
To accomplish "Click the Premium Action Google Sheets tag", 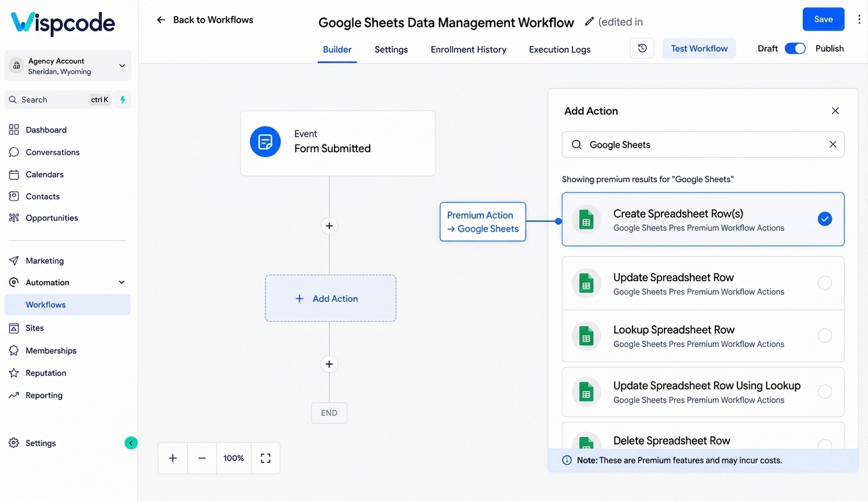I will tap(483, 222).
